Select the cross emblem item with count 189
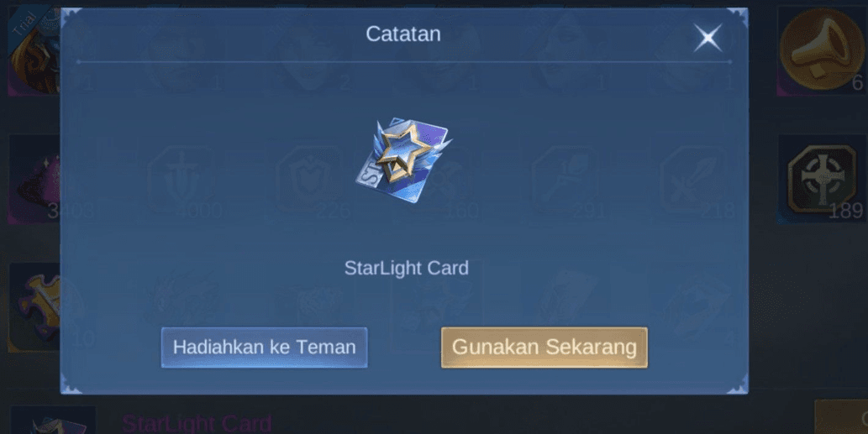This screenshot has width=868, height=434. [822, 179]
